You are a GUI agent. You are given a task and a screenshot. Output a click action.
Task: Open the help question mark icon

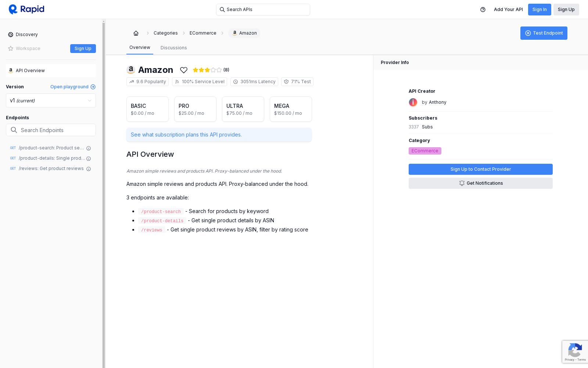tap(483, 10)
